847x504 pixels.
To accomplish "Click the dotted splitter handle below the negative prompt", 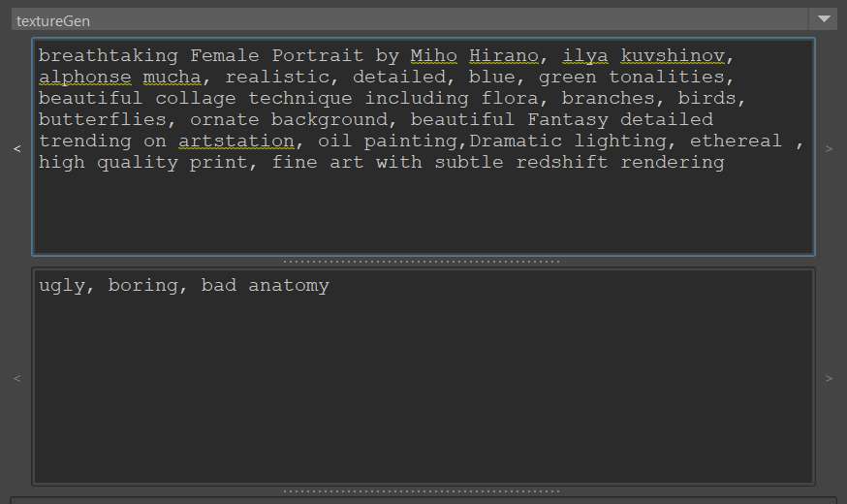I will pos(422,491).
